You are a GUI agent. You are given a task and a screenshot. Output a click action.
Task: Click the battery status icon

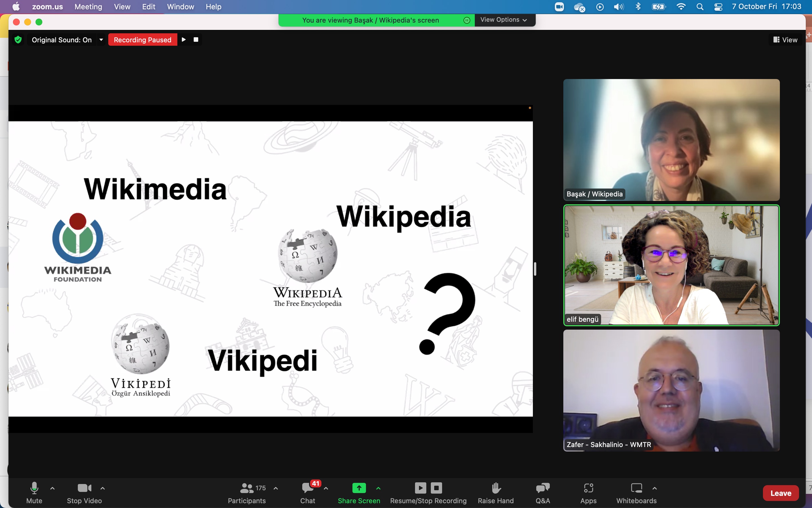tap(659, 7)
